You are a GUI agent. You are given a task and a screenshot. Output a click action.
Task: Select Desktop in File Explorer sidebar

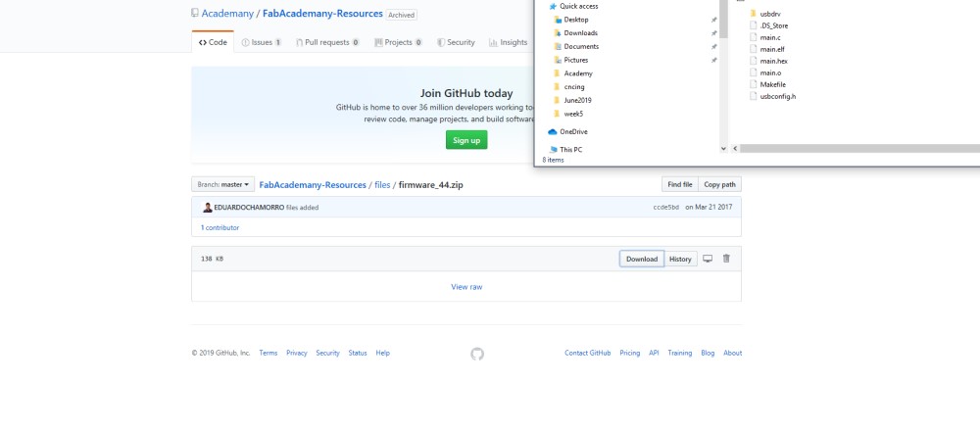click(x=570, y=20)
